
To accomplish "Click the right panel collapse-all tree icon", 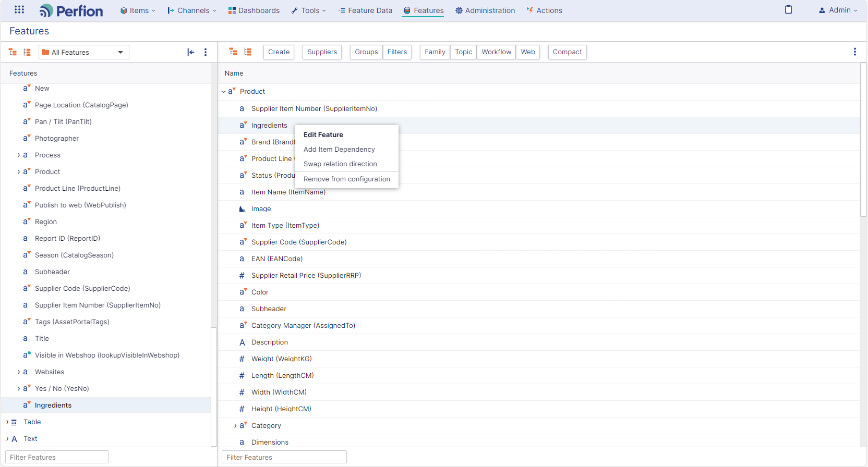I will point(248,52).
